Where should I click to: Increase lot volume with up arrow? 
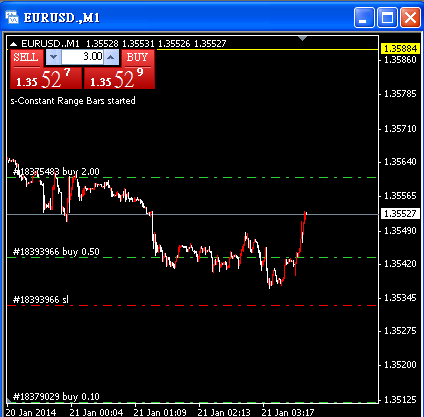click(x=111, y=57)
